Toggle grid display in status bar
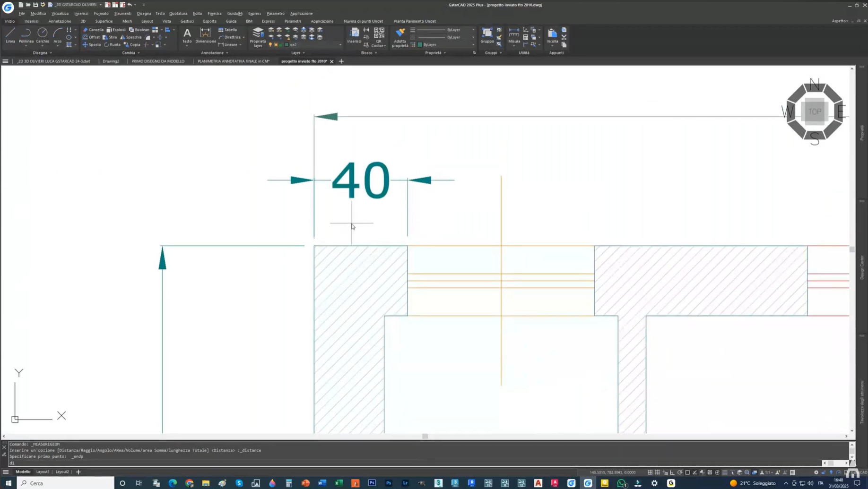 [x=650, y=472]
